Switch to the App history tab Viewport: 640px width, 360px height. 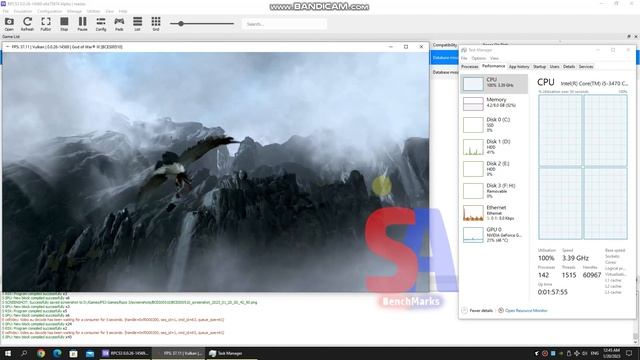pos(519,67)
